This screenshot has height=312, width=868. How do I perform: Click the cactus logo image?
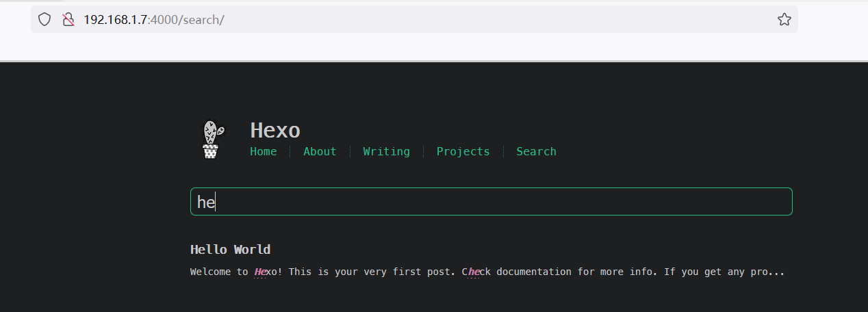coord(212,140)
